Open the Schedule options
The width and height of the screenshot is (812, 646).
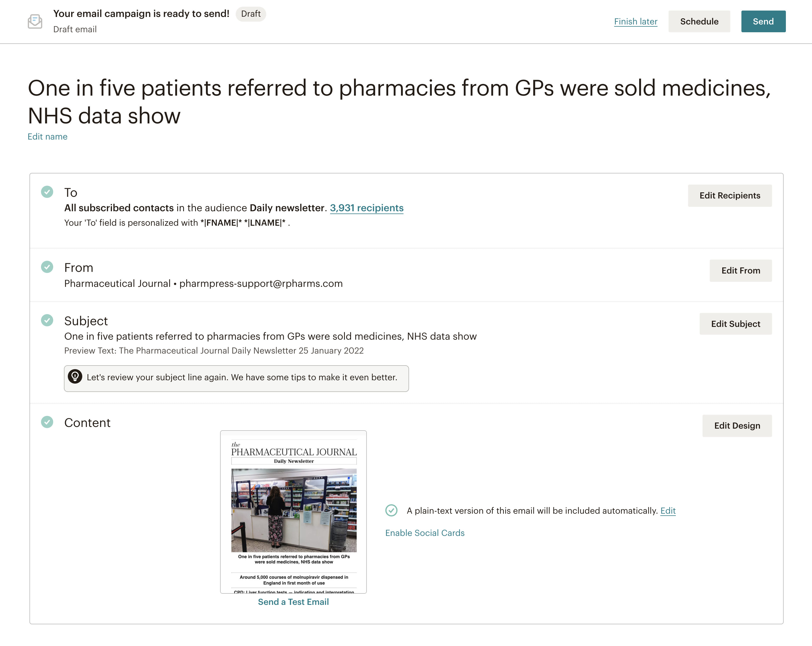699,21
